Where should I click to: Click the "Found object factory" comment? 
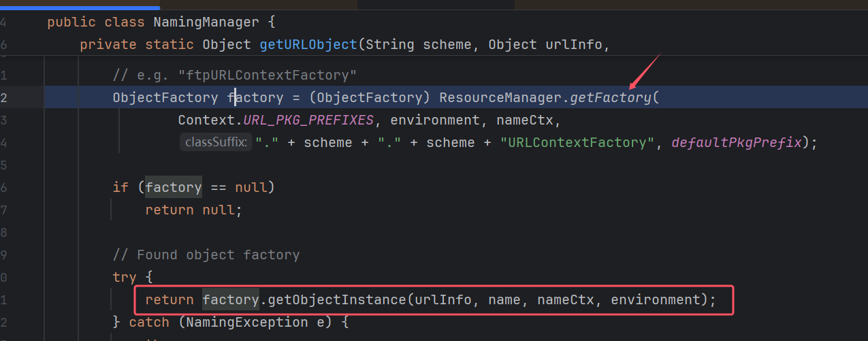pos(206,255)
